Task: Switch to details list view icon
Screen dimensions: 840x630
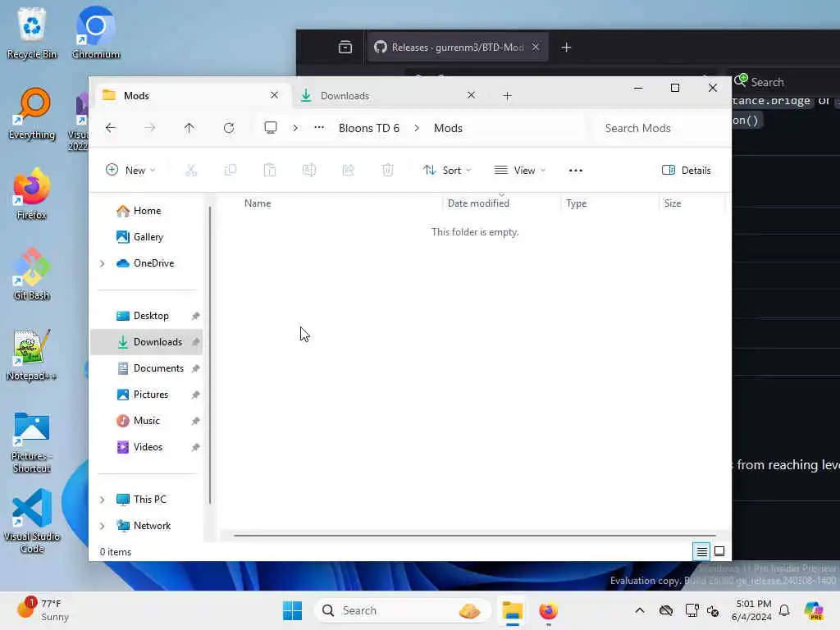Action: point(701,551)
